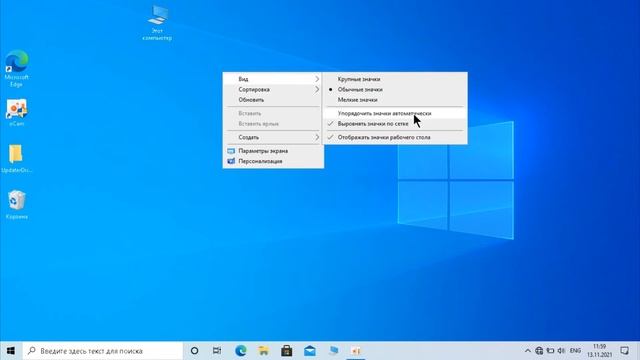Open "Персонализация" from context menu
Image resolution: width=640 pixels, height=360 pixels.
click(273, 161)
